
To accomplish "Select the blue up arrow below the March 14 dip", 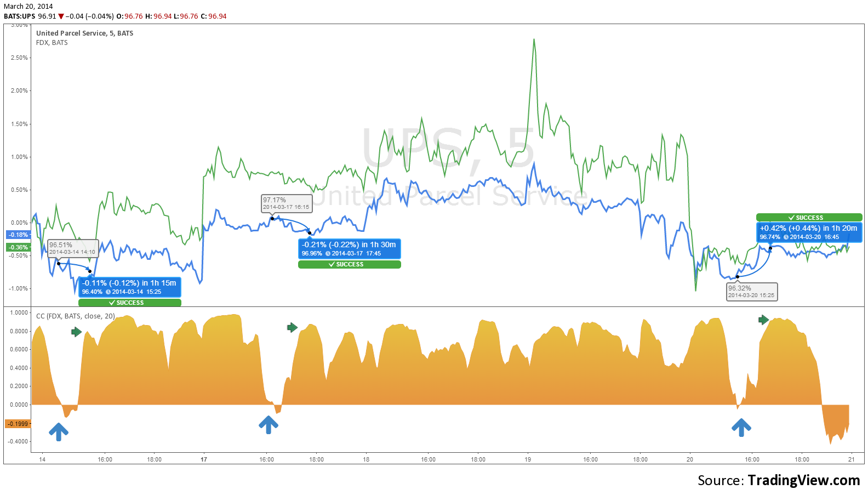I will point(59,431).
